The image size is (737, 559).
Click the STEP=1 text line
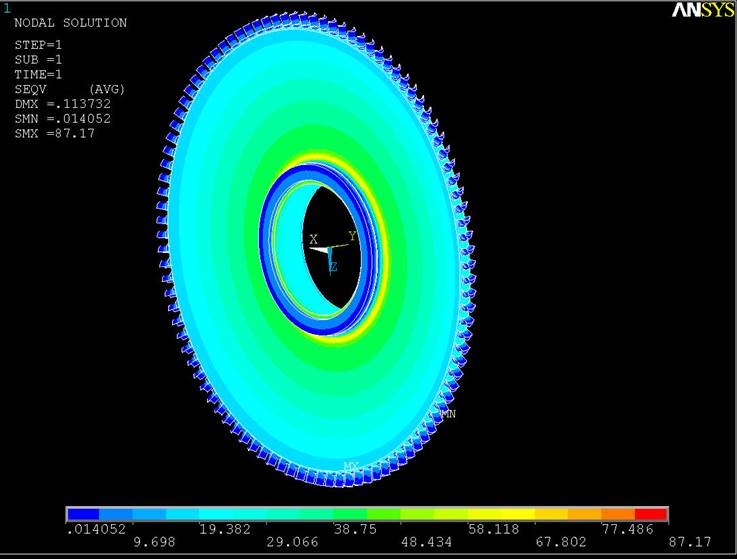[x=38, y=45]
